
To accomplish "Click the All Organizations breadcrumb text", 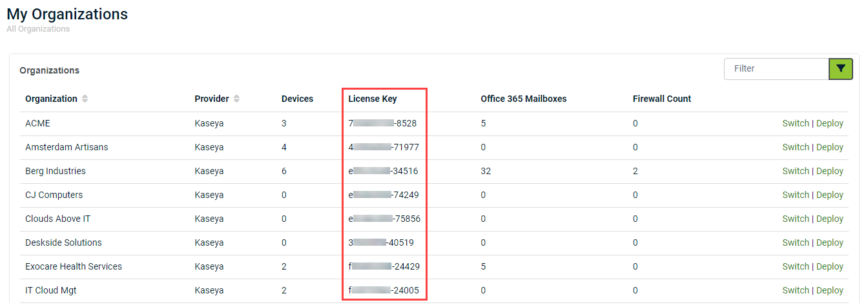I will click(x=38, y=29).
